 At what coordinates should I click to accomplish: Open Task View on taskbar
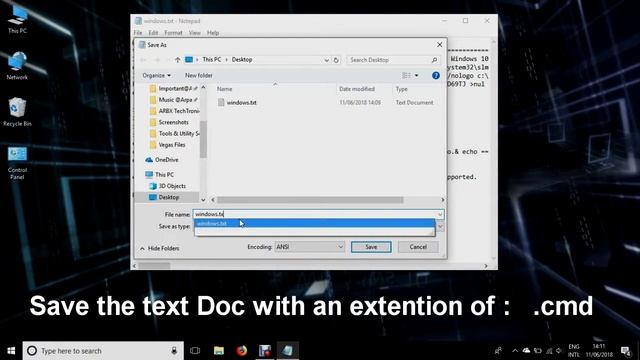(195, 351)
